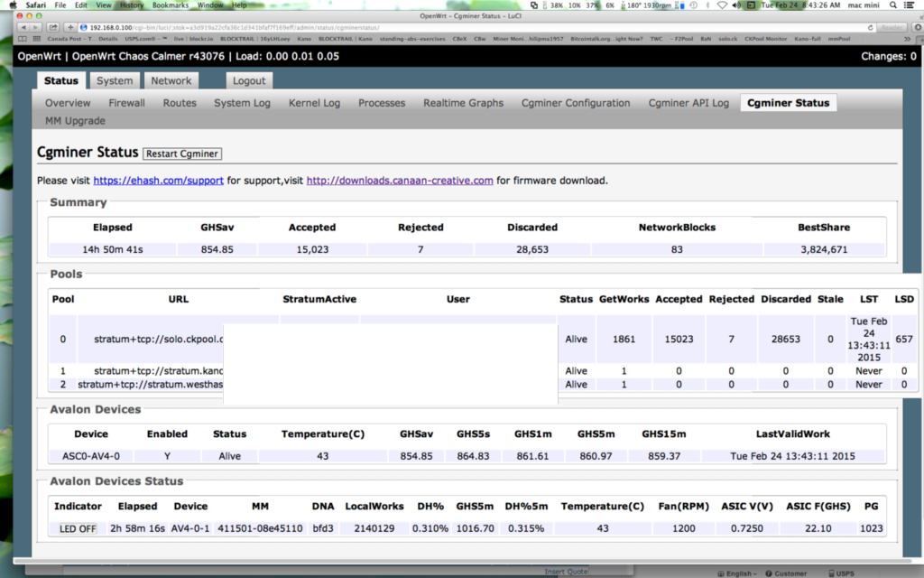
Task: Click the Restart Cgminer button
Action: [x=182, y=154]
